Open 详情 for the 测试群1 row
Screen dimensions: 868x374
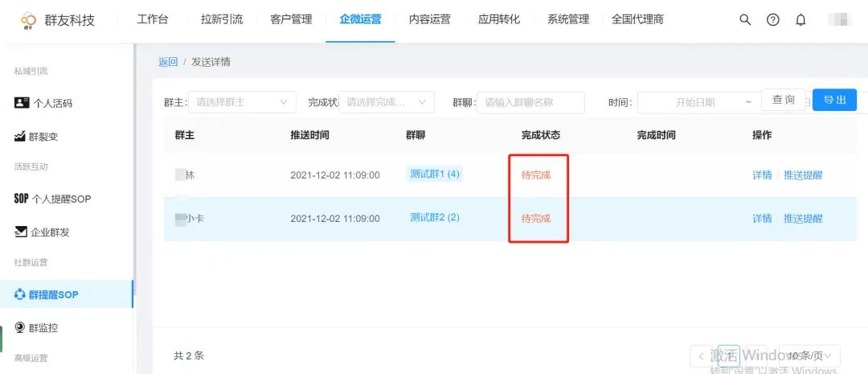[762, 175]
